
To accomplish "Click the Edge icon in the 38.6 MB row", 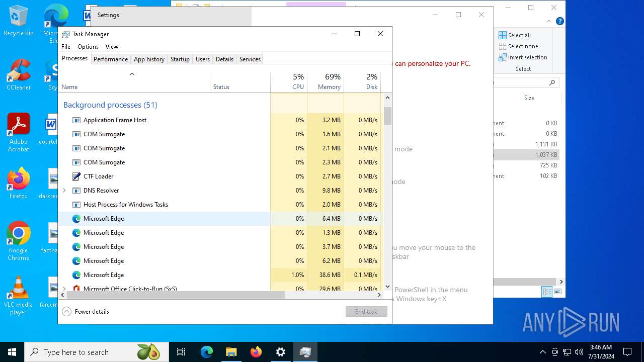I will pos(76,275).
